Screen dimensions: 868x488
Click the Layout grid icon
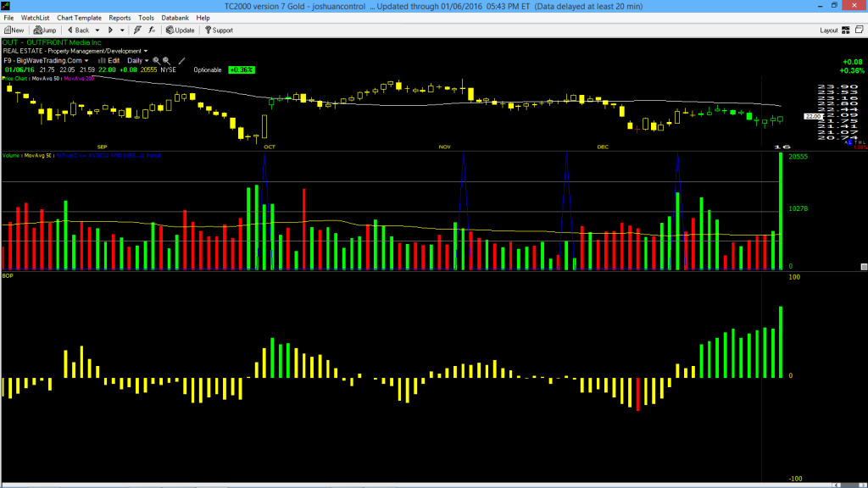point(846,30)
